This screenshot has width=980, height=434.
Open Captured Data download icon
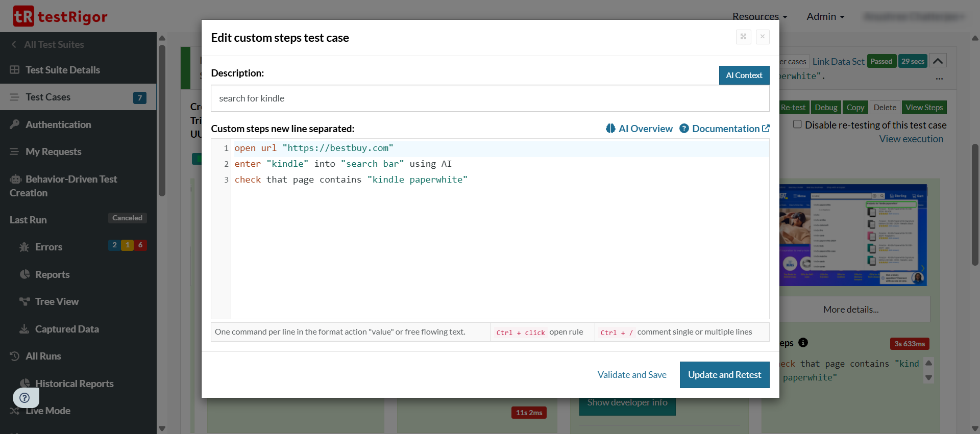[x=24, y=329]
